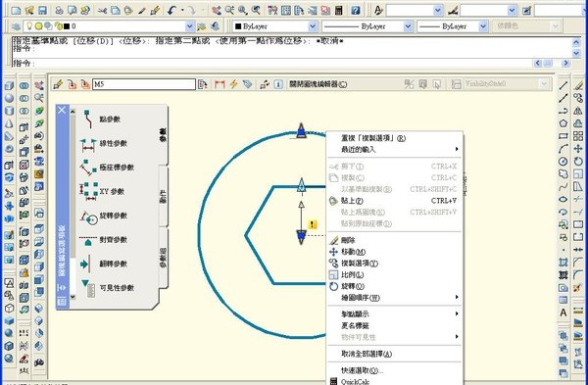Choose 貼上(P) from context menu
The image size is (588, 385).
[395, 201]
